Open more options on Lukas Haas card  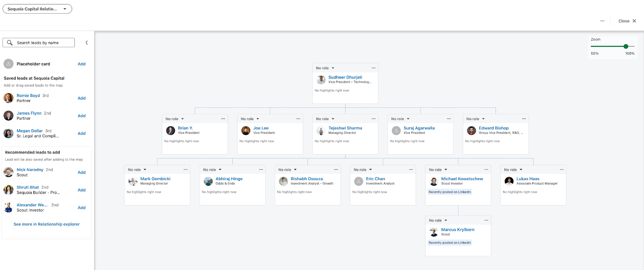point(561,170)
